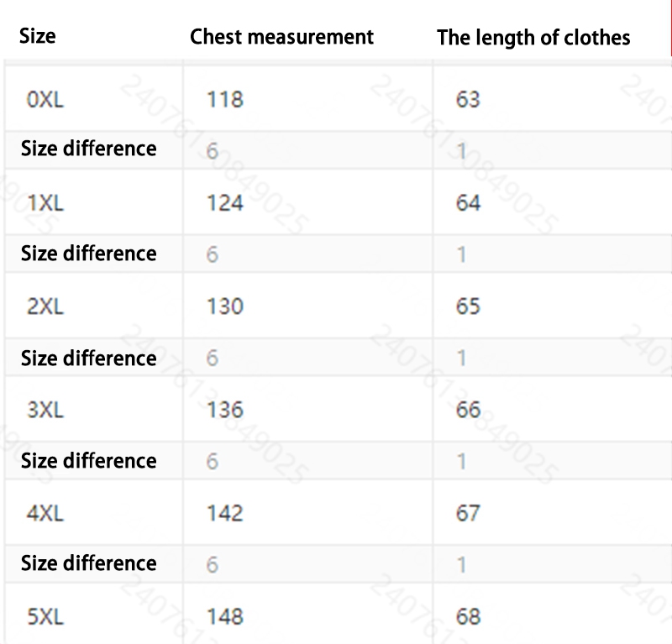Select the 3XL size row label
This screenshot has height=644, width=672.
tap(45, 410)
